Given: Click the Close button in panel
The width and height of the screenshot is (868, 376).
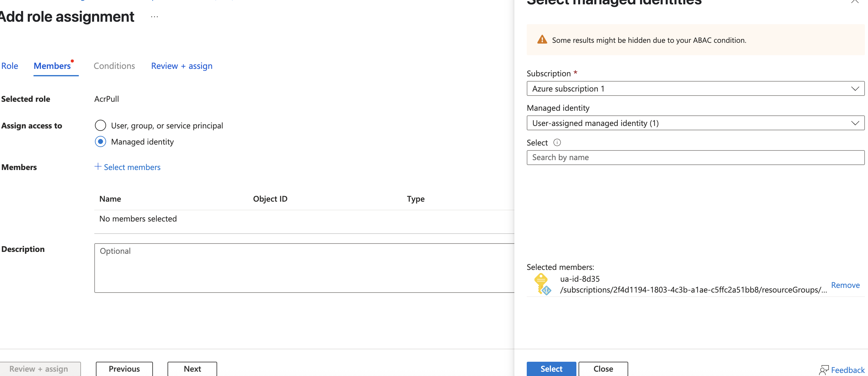Looking at the screenshot, I should tap(603, 369).
